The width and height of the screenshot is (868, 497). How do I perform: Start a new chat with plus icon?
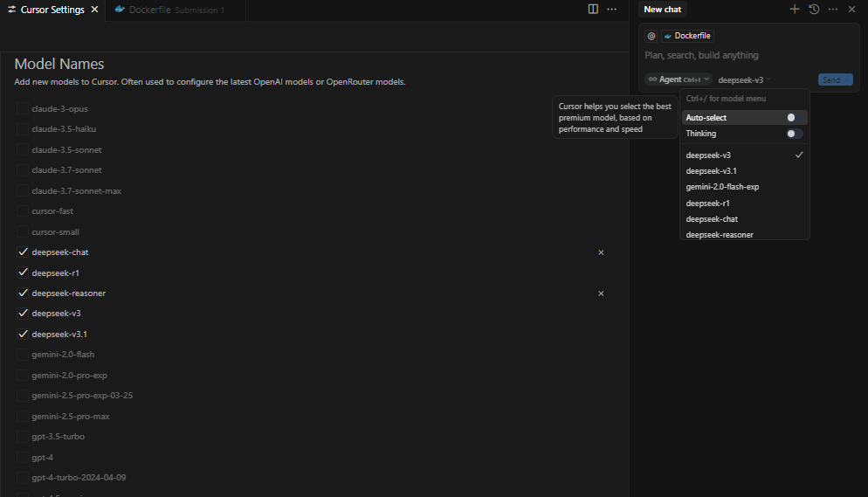click(795, 9)
